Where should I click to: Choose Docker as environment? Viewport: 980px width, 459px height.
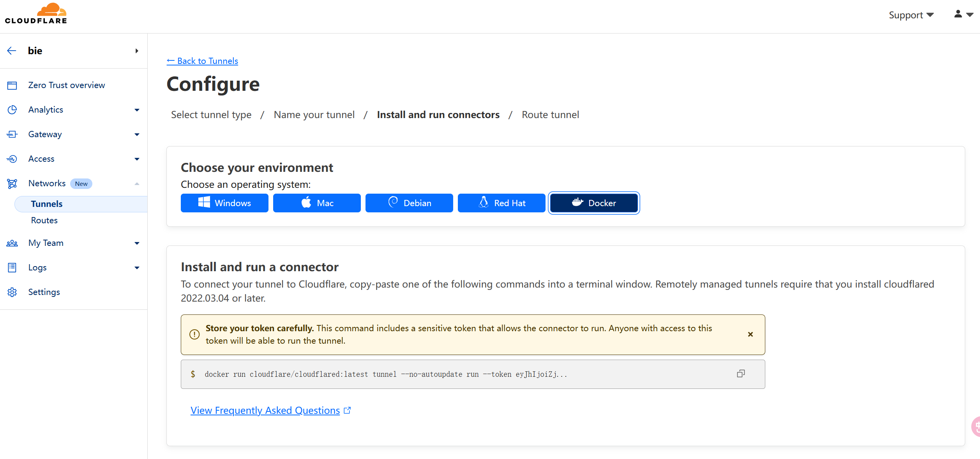point(594,203)
